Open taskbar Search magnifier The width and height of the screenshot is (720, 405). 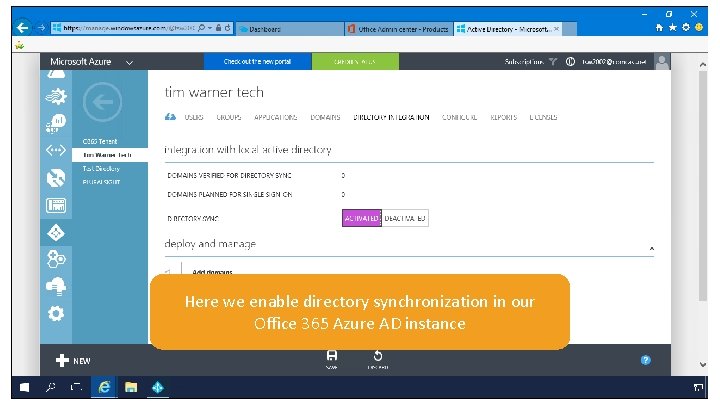point(51,388)
